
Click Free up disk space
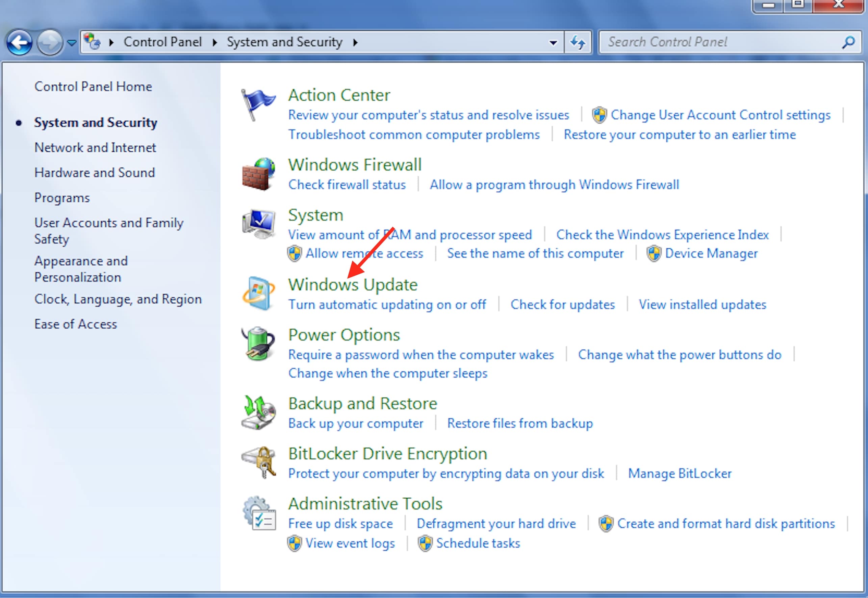[340, 523]
